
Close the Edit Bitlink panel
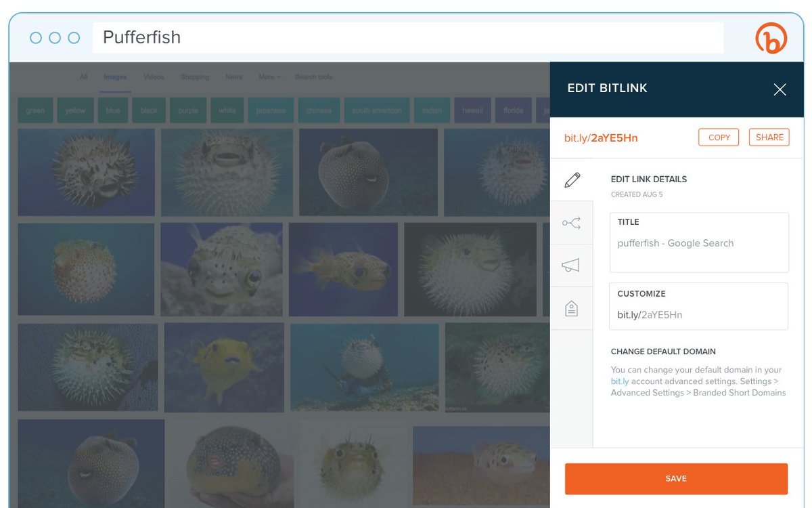pos(780,89)
